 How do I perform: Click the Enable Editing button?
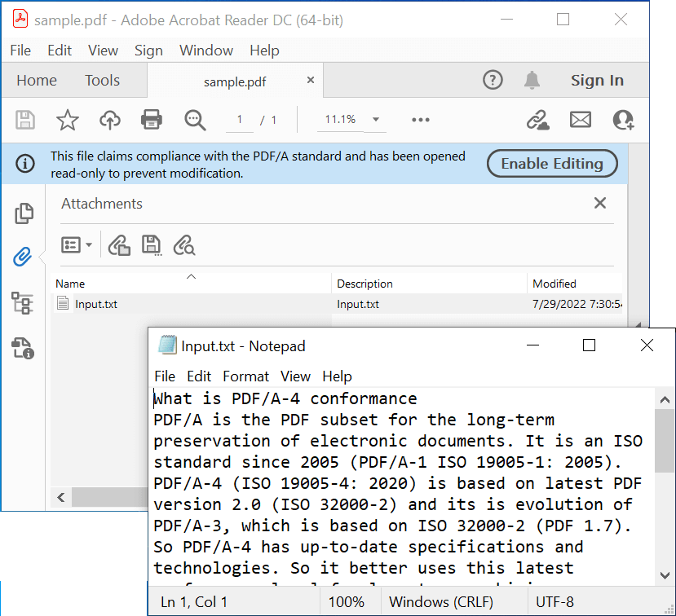[551, 164]
